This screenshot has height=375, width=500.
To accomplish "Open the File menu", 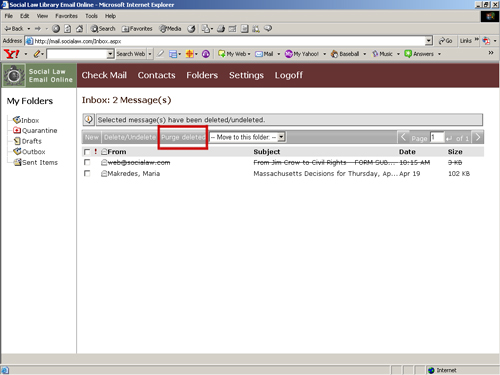I will [9, 16].
